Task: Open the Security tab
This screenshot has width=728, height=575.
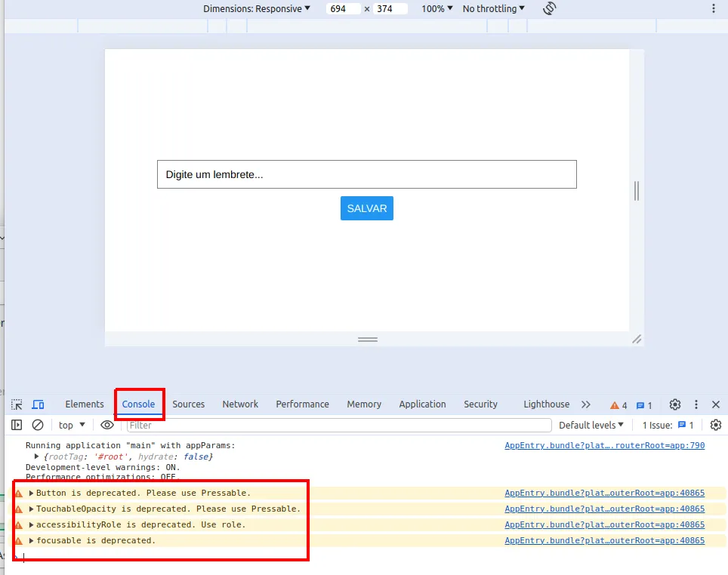Action: tap(480, 404)
